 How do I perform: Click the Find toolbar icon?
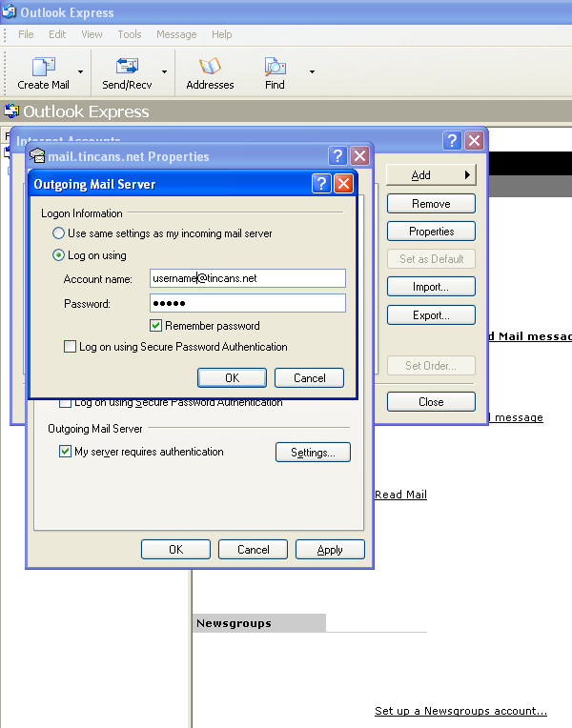coord(276,67)
